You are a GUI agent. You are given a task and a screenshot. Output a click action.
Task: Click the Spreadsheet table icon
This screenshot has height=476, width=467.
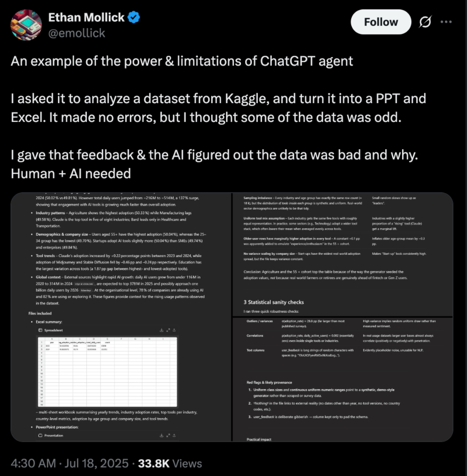tap(40, 330)
